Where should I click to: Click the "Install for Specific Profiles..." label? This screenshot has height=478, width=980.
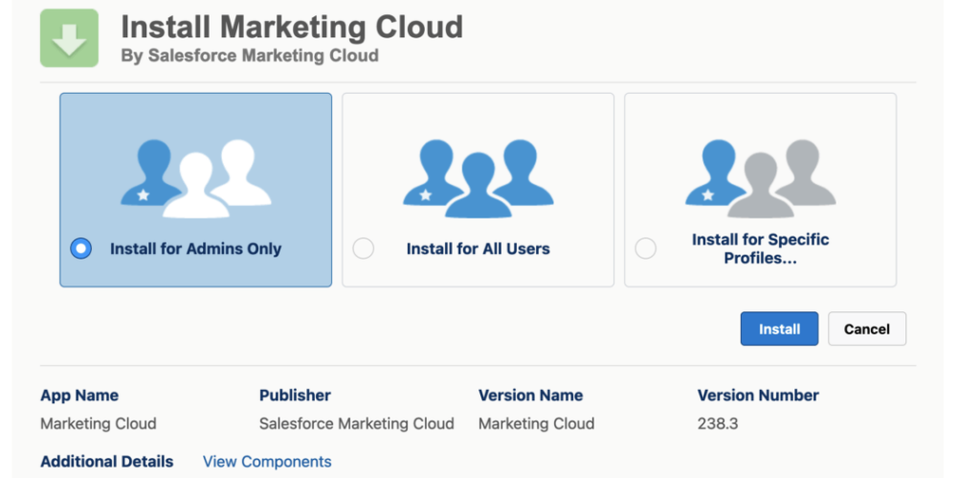[761, 248]
